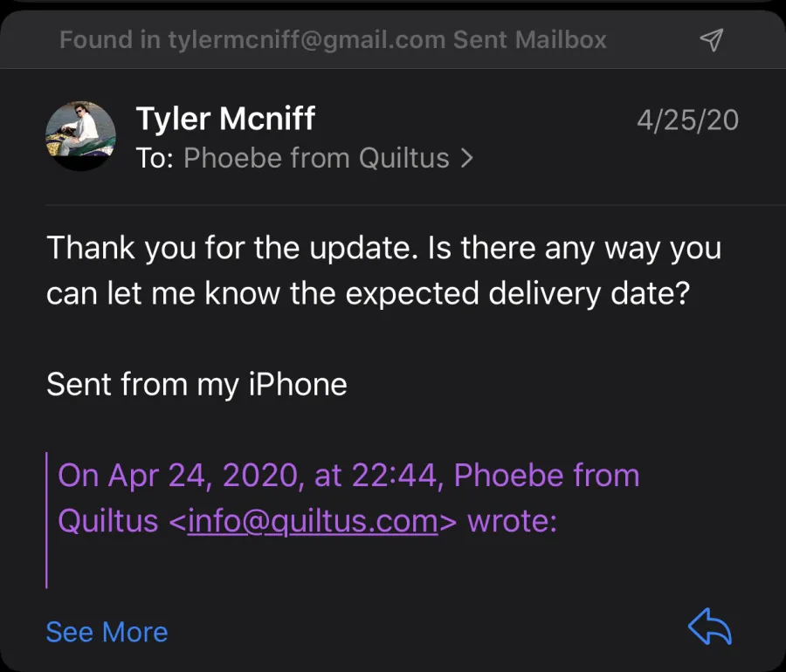Tap the reply arrow icon
The width and height of the screenshot is (786, 672).
(x=710, y=627)
